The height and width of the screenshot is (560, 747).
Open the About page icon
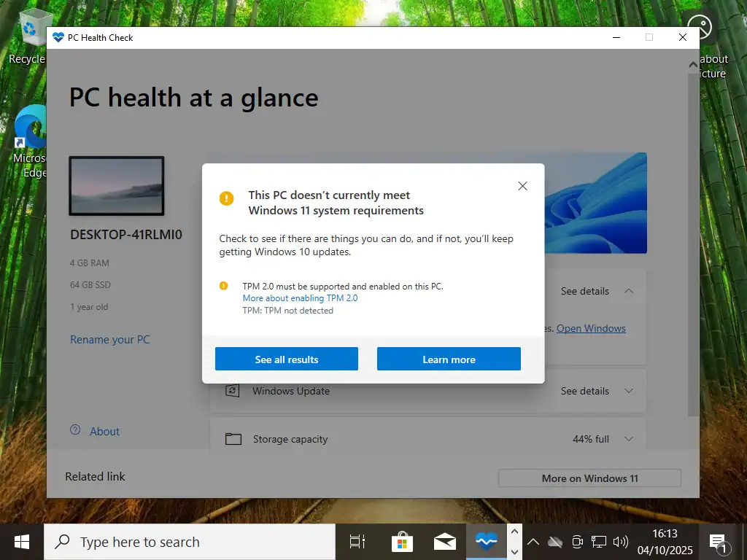tap(75, 430)
